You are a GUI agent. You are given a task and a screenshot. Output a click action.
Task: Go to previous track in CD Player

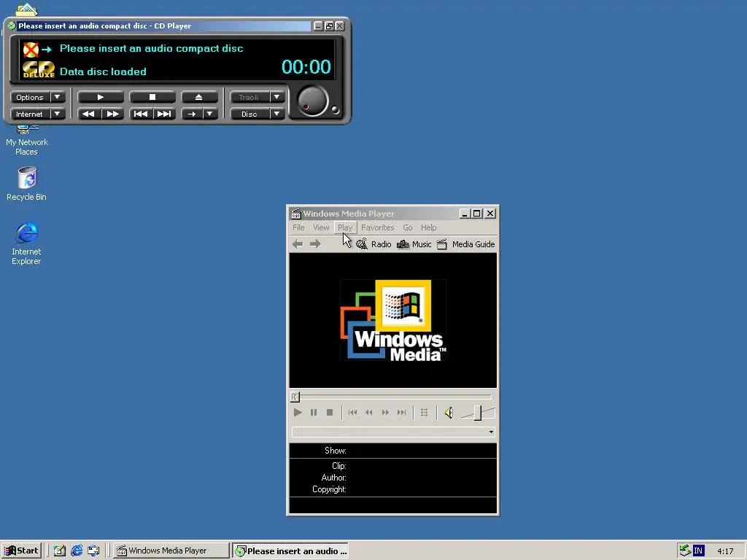[x=141, y=114]
